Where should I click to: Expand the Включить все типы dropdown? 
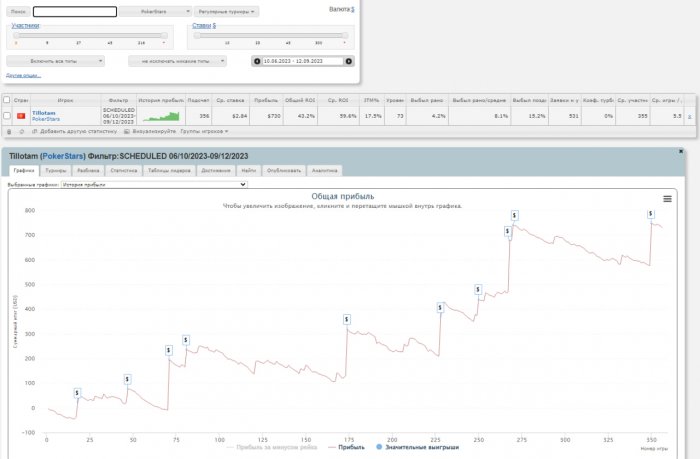[x=55, y=61]
